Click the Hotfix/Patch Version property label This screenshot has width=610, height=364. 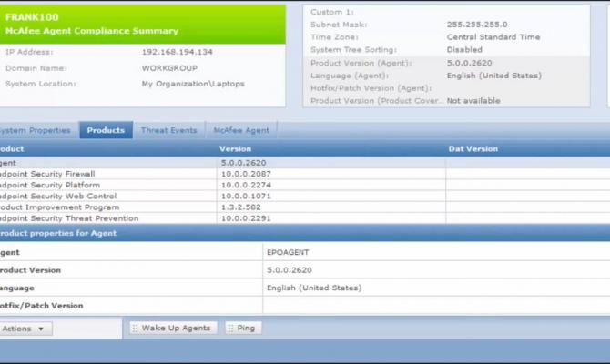(x=41, y=306)
